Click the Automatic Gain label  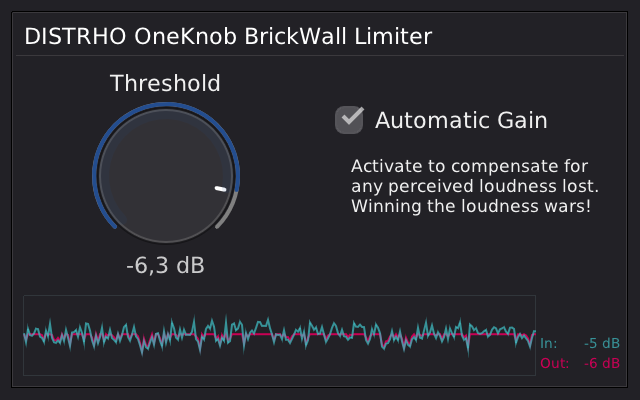(461, 120)
